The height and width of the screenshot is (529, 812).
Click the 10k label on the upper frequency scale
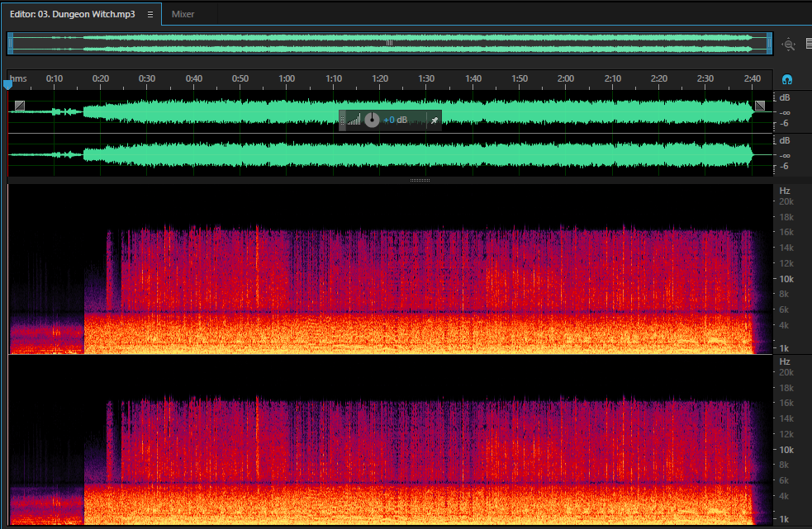coord(786,279)
